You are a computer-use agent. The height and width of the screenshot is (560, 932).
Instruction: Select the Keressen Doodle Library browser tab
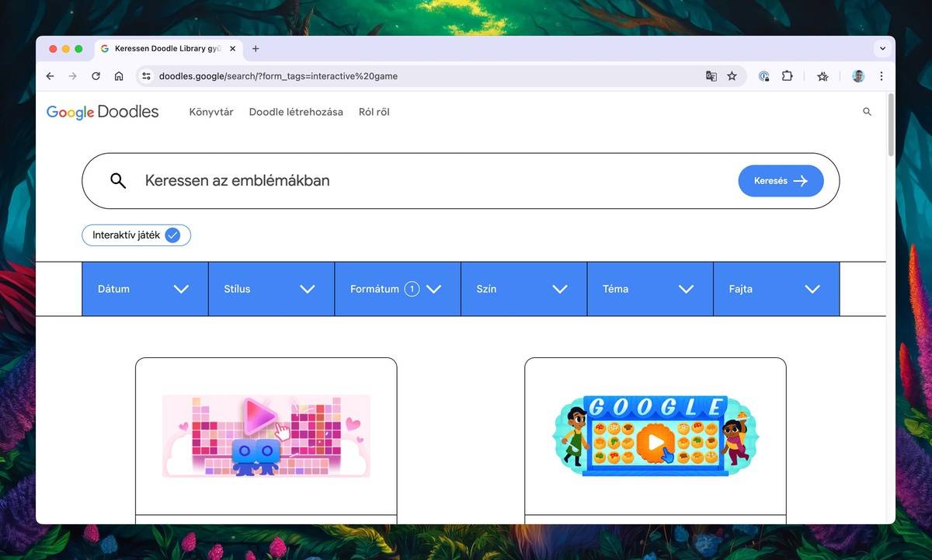point(167,48)
